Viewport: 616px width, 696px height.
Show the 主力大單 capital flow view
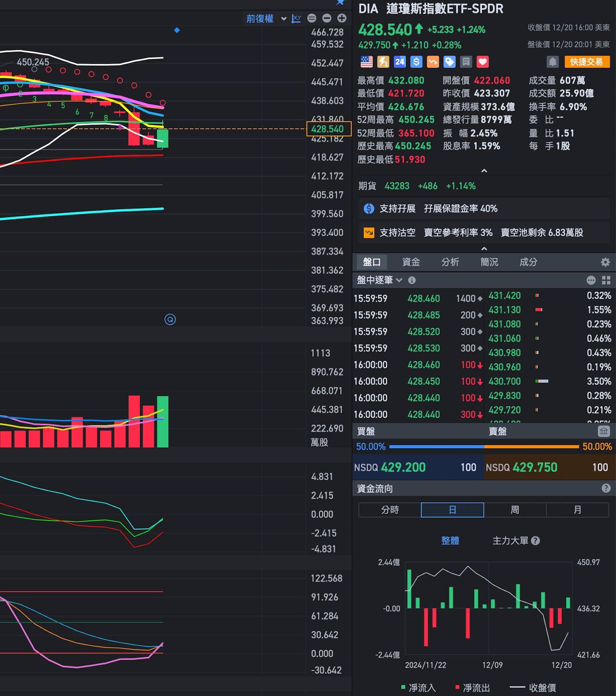click(510, 541)
